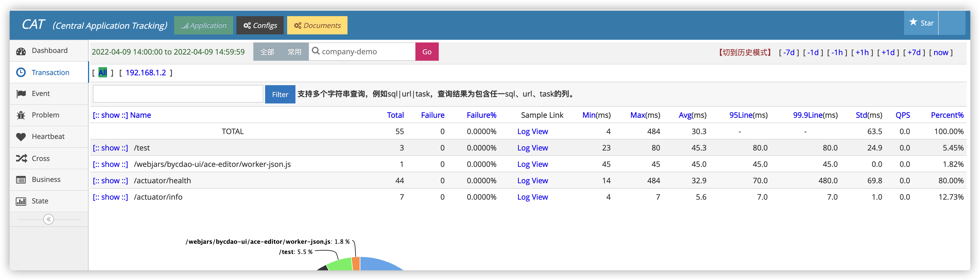Click the Event flag icon
The width and height of the screenshot is (980, 280).
(x=21, y=94)
